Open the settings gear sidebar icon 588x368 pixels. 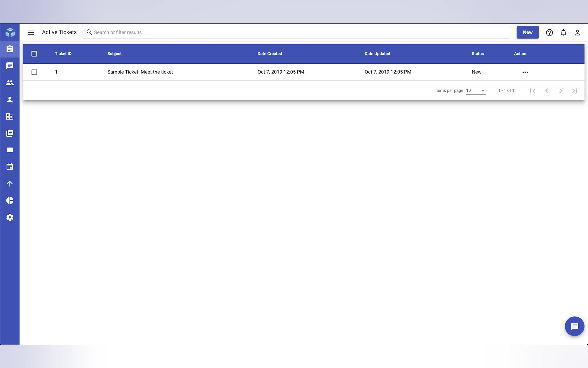[x=10, y=217]
